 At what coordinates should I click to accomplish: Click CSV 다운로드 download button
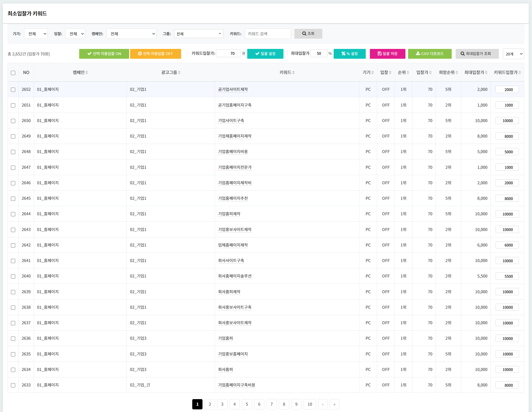(429, 54)
